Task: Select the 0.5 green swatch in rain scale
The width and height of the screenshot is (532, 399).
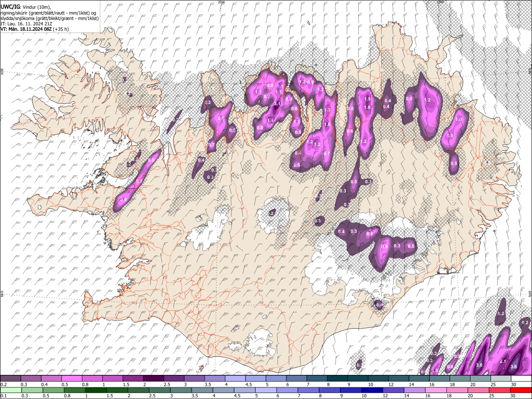Action: [54, 390]
